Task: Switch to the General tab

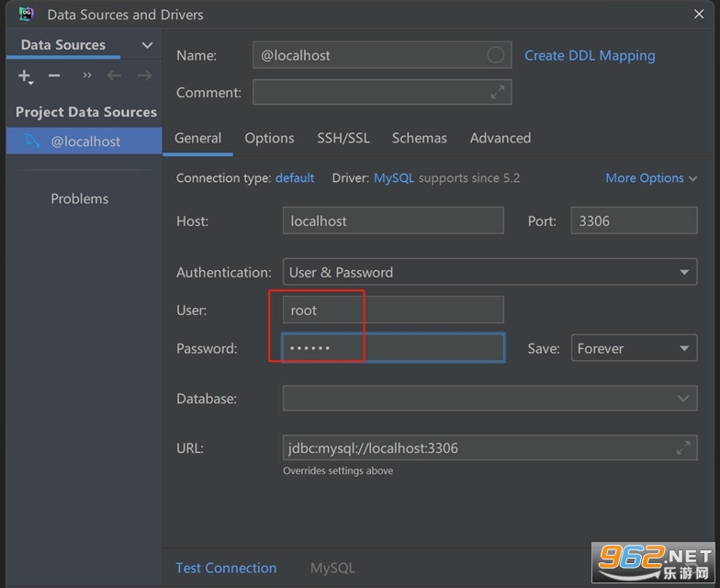Action: click(198, 138)
